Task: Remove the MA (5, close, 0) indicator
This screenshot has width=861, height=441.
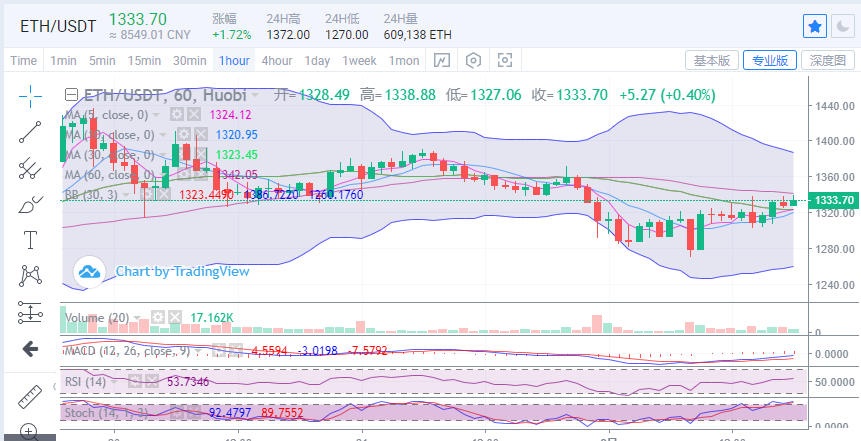Action: pyautogui.click(x=193, y=115)
